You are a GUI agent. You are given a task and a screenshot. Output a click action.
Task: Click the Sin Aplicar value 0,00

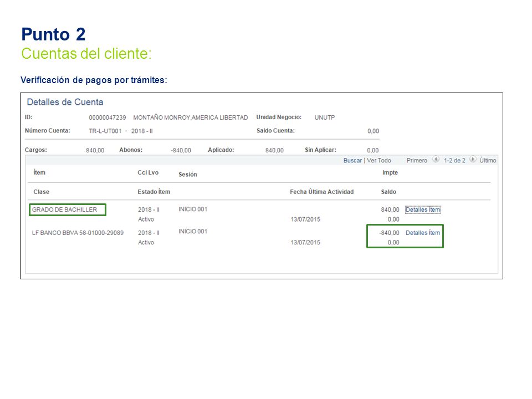pos(373,150)
